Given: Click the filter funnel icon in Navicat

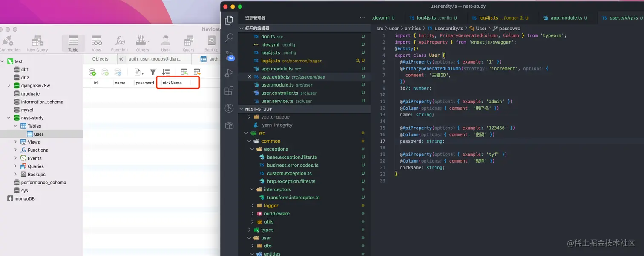Looking at the screenshot, I should pos(152,72).
